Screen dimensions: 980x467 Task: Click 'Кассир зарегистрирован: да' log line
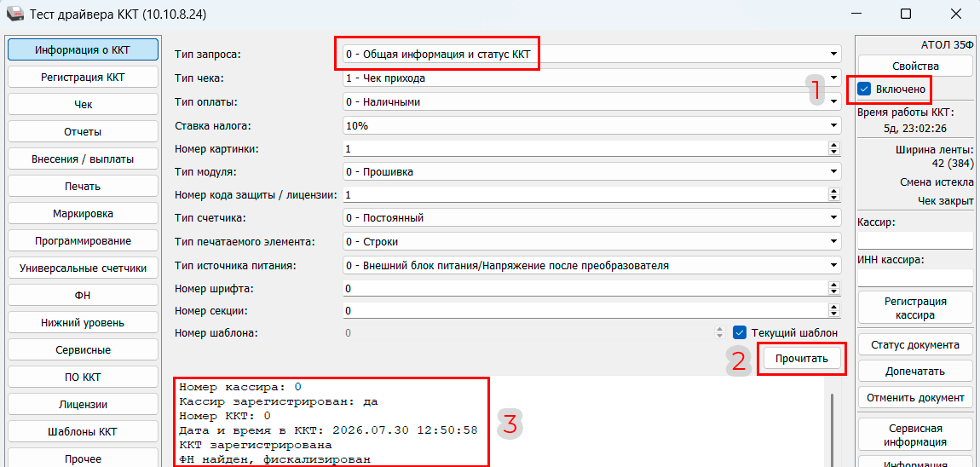pos(278,401)
